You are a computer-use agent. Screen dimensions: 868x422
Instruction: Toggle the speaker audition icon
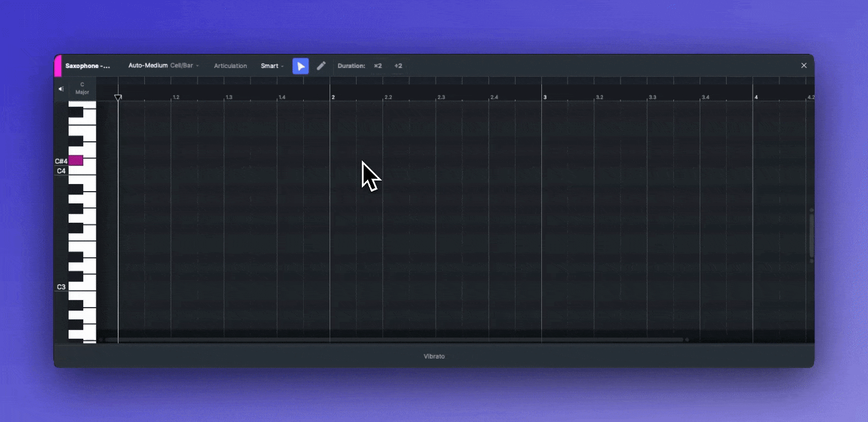pos(61,89)
